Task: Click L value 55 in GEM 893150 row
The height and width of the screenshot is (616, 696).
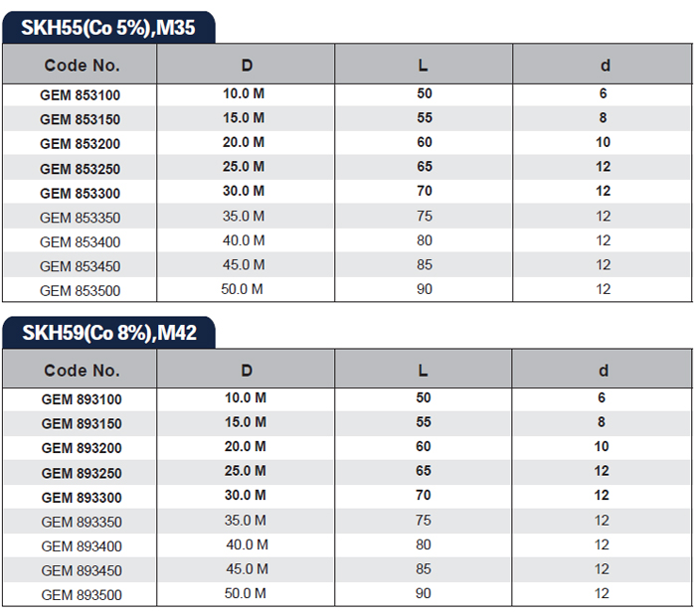Action: [x=424, y=422]
